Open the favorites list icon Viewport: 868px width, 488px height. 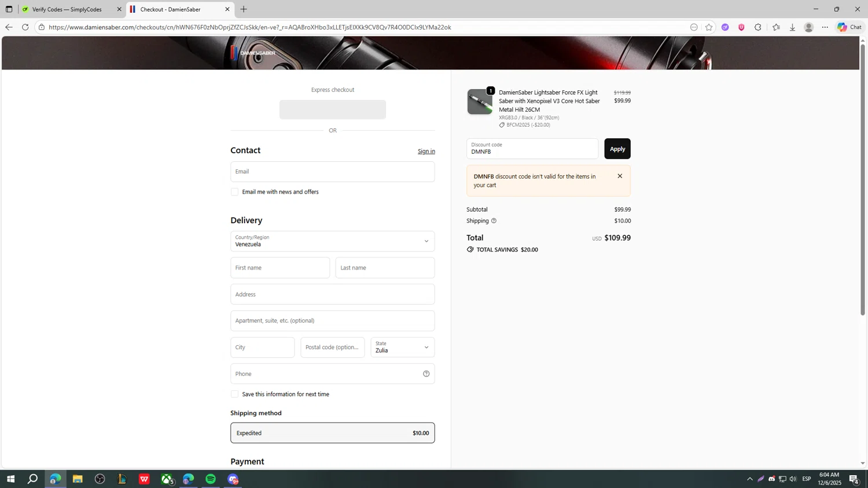776,27
